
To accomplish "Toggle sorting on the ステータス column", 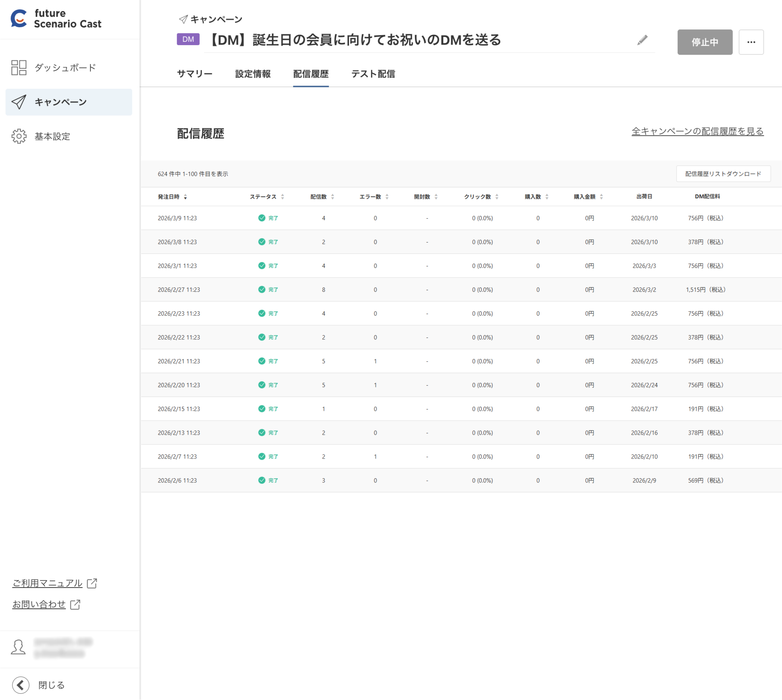I will click(283, 197).
